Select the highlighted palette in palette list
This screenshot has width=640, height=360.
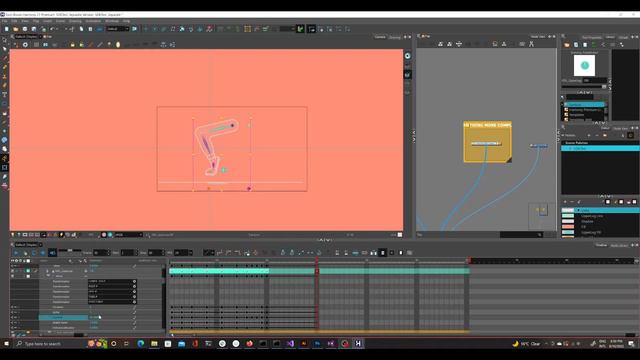pos(600,149)
